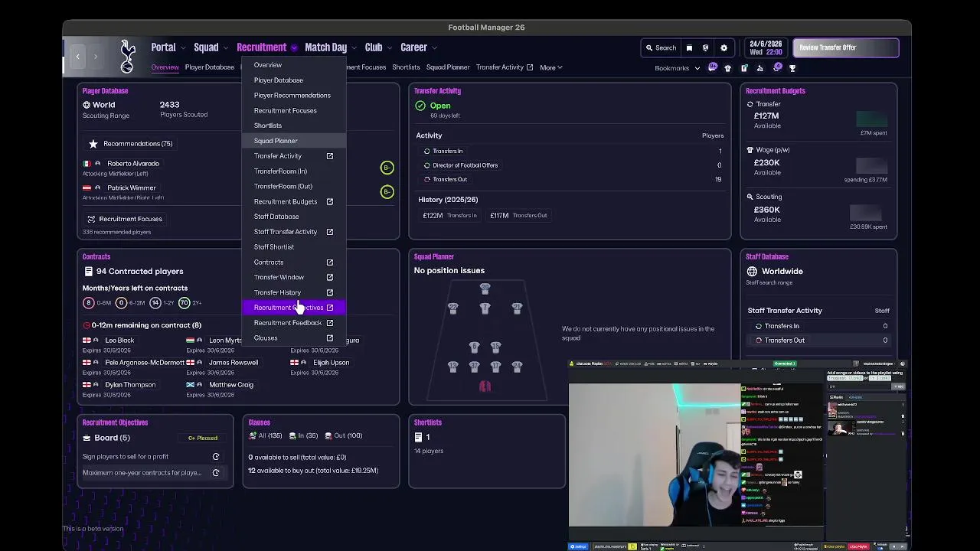Open settings gear icon in top bar

(724, 47)
